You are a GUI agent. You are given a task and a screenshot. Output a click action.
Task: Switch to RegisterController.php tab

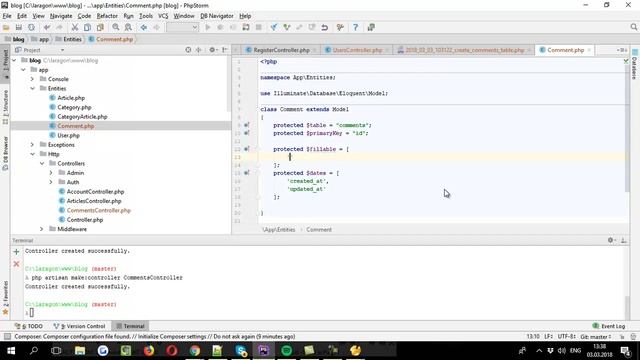281,50
